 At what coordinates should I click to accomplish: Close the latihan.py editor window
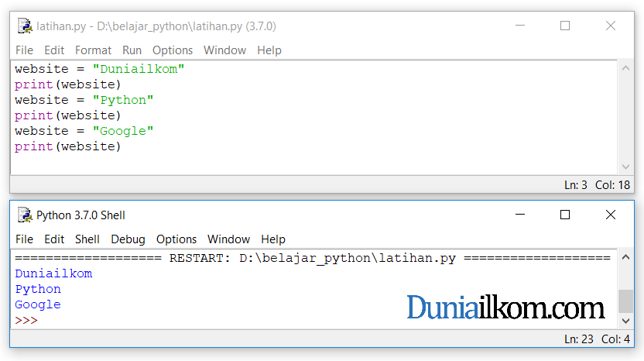point(611,26)
